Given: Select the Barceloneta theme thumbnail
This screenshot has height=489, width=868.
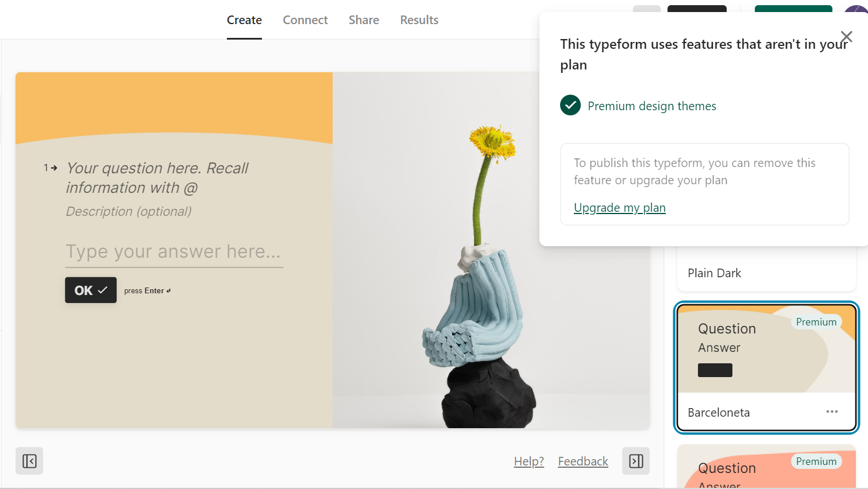Looking at the screenshot, I should [x=766, y=349].
